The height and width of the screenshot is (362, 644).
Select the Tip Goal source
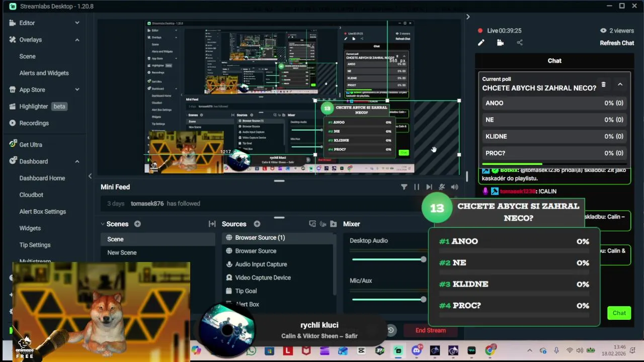(x=277, y=291)
